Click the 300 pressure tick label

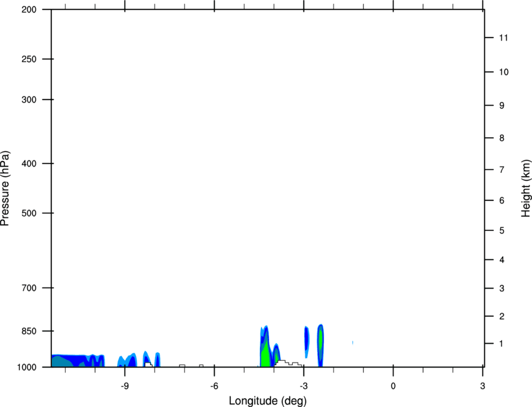pos(29,100)
